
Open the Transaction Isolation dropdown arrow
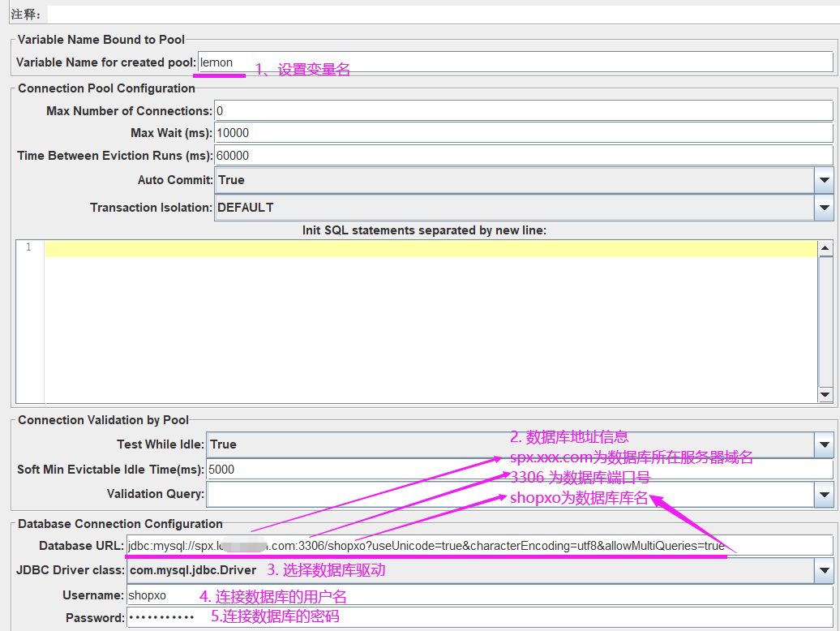pyautogui.click(x=824, y=208)
